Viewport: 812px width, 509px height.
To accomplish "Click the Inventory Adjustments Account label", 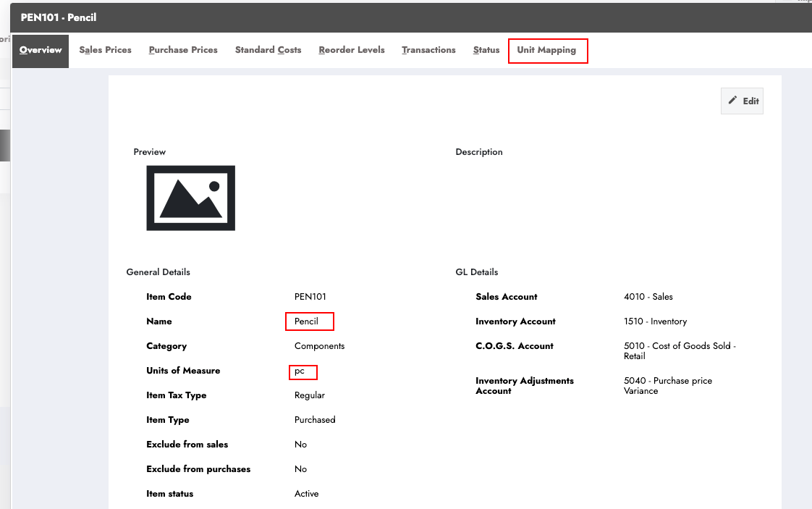I will pos(525,386).
